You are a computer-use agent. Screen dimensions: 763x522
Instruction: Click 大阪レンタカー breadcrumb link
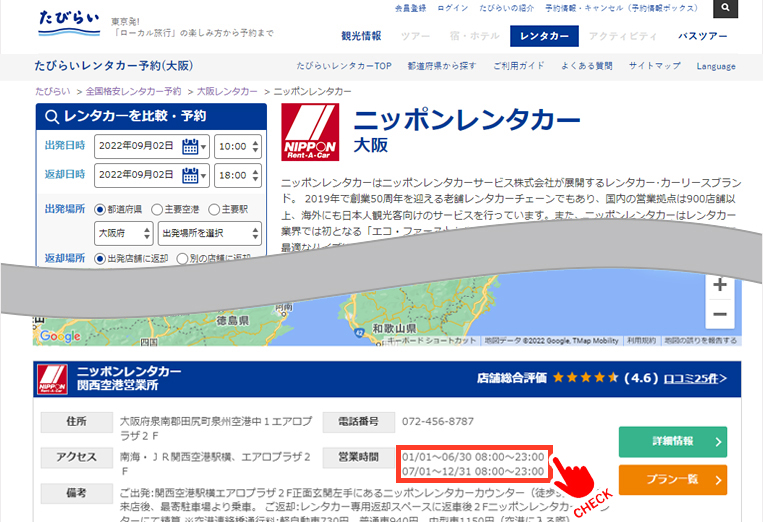[227, 91]
